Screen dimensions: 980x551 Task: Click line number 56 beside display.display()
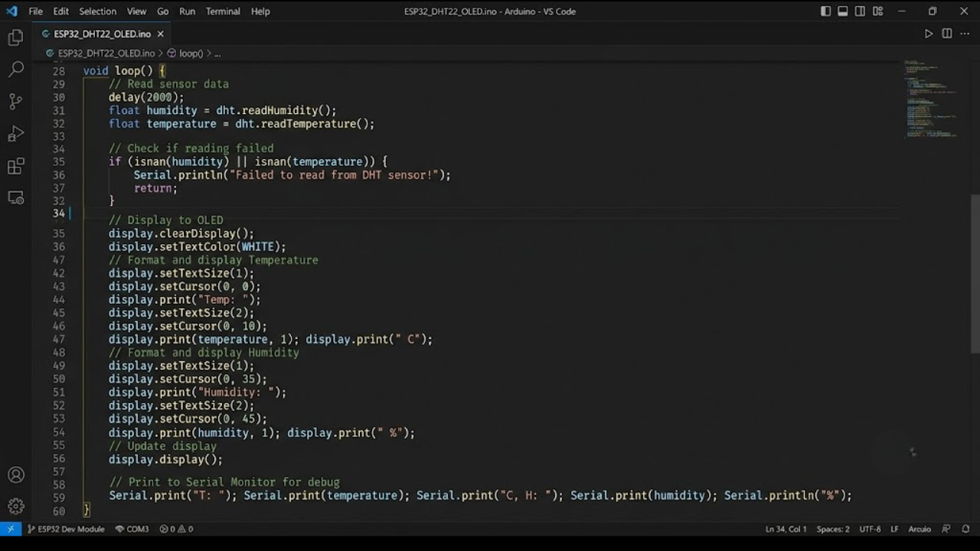(x=59, y=459)
